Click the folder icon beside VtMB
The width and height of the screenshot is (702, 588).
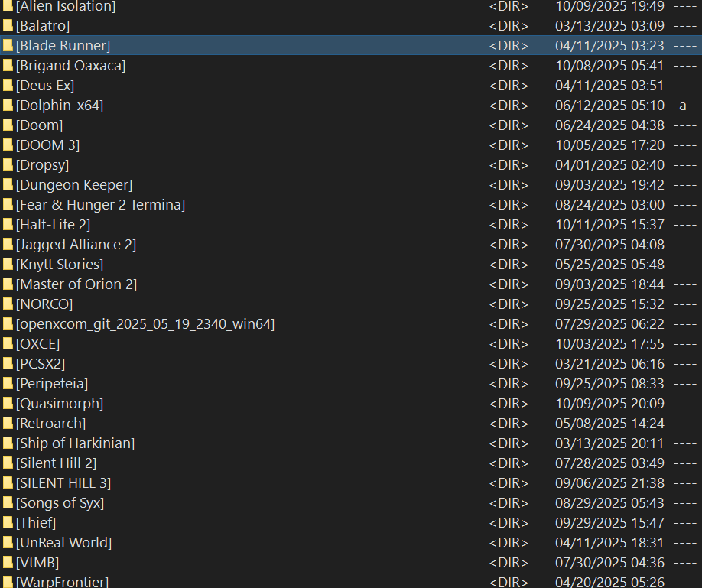(x=8, y=563)
